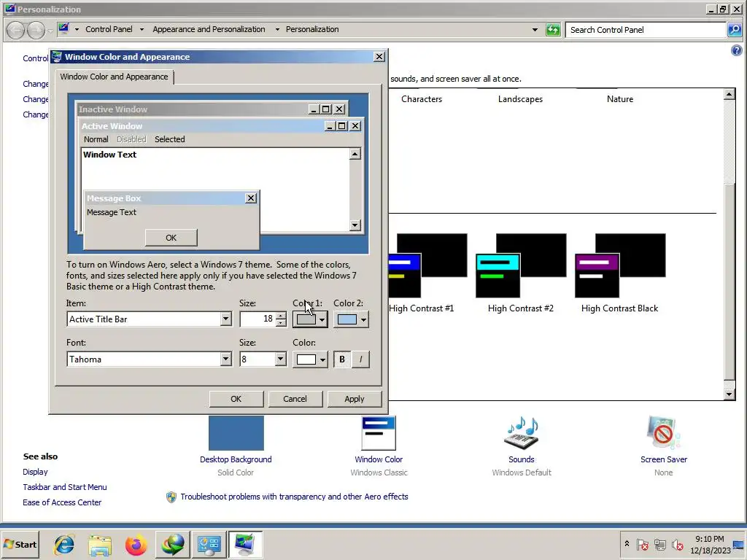
Task: Open the Screen Saver icon
Action: (664, 433)
